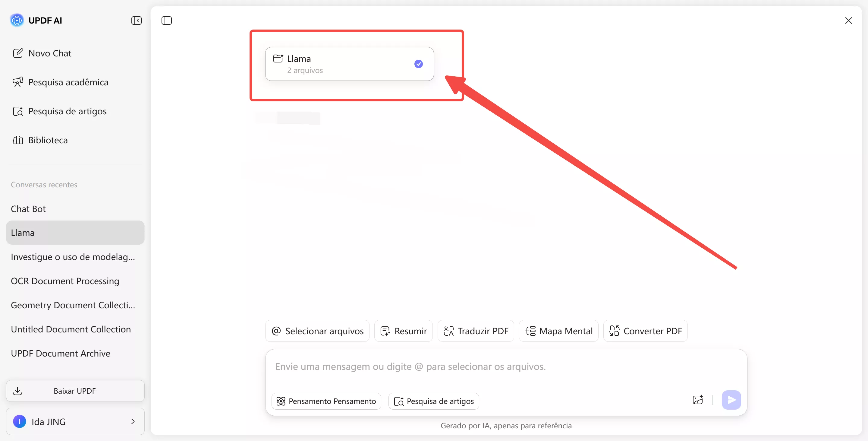Open the Traduzir PDF tool
868x441 pixels.
pos(476,331)
